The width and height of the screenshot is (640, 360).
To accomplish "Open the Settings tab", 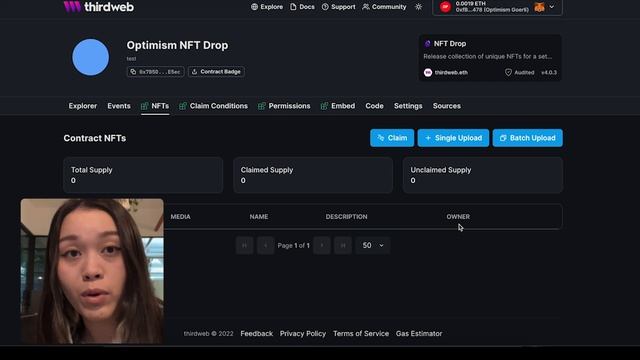I will coord(408,106).
